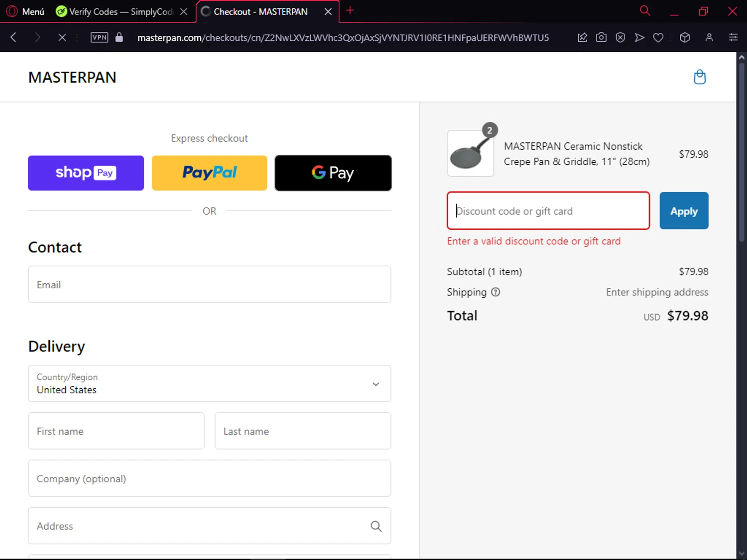Click the send flow arrow icon
Viewport: 747px width, 560px height.
639,37
